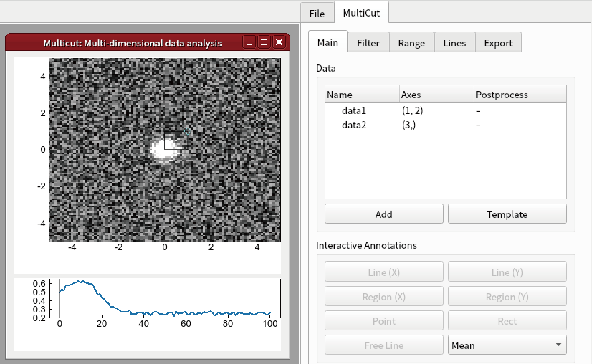
Task: Click the Line (X) annotation button
Action: pyautogui.click(x=384, y=272)
